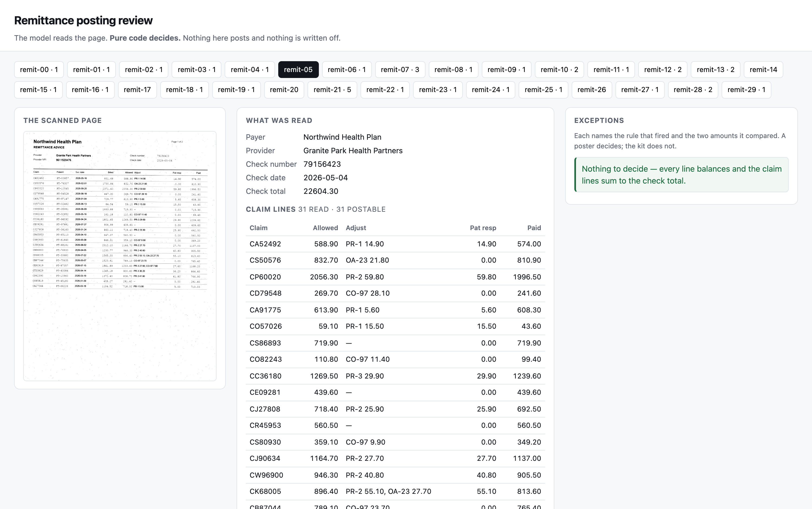Open remit-24 · 1

[x=491, y=90]
